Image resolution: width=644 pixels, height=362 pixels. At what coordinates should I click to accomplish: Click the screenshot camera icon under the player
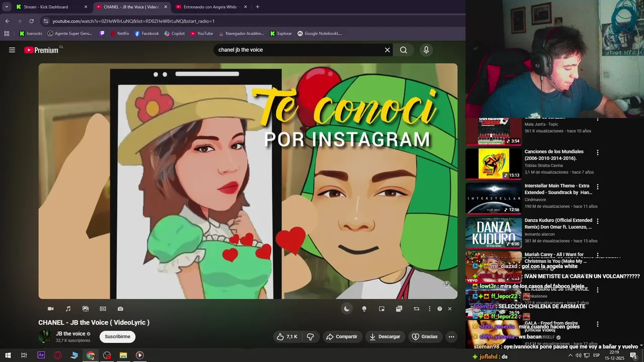[120, 309]
